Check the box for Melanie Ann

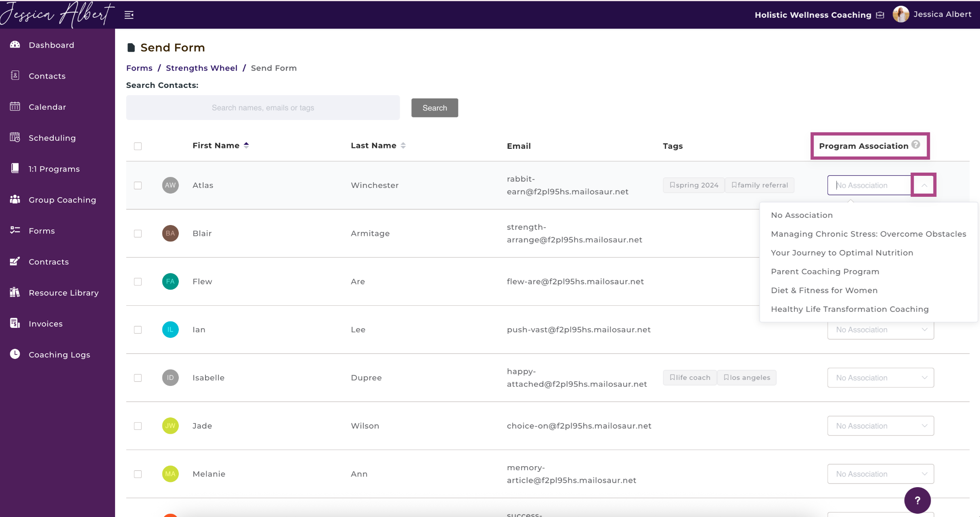pos(138,473)
